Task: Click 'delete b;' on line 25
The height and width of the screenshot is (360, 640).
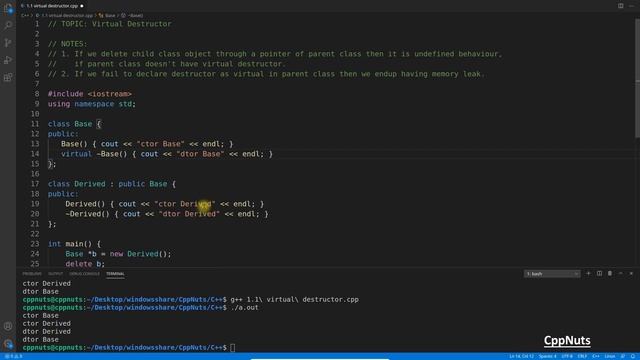Action: (x=85, y=264)
